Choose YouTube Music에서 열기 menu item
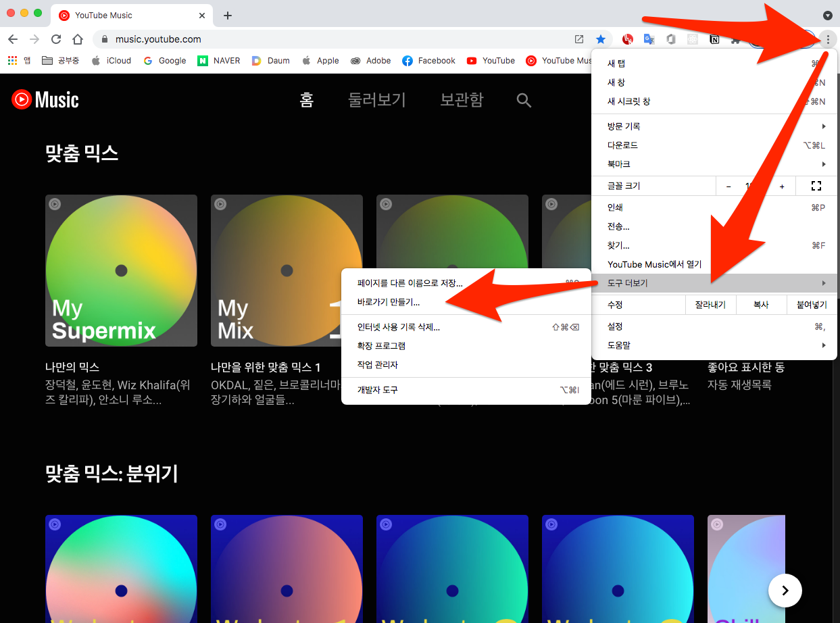This screenshot has height=623, width=840. click(714, 264)
